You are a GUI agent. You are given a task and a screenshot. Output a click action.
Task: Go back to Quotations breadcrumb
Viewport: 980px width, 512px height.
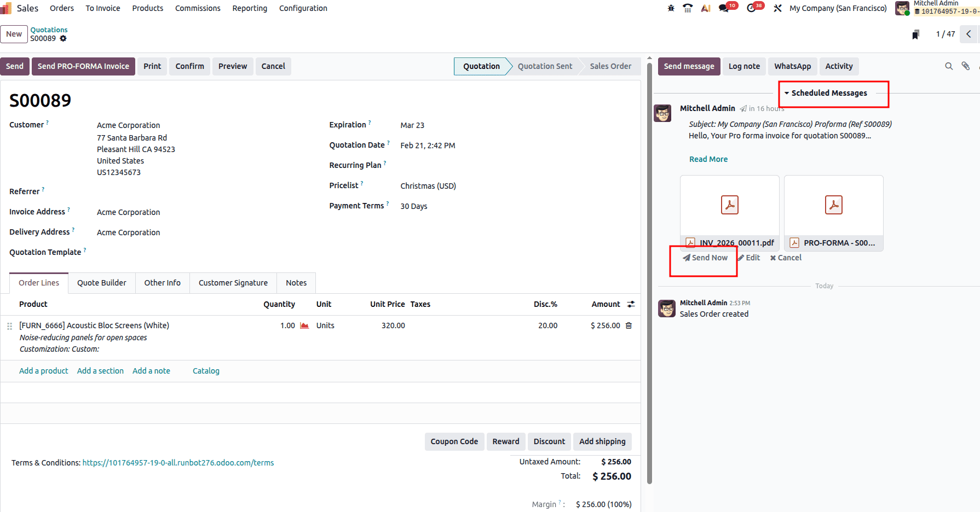(x=49, y=30)
